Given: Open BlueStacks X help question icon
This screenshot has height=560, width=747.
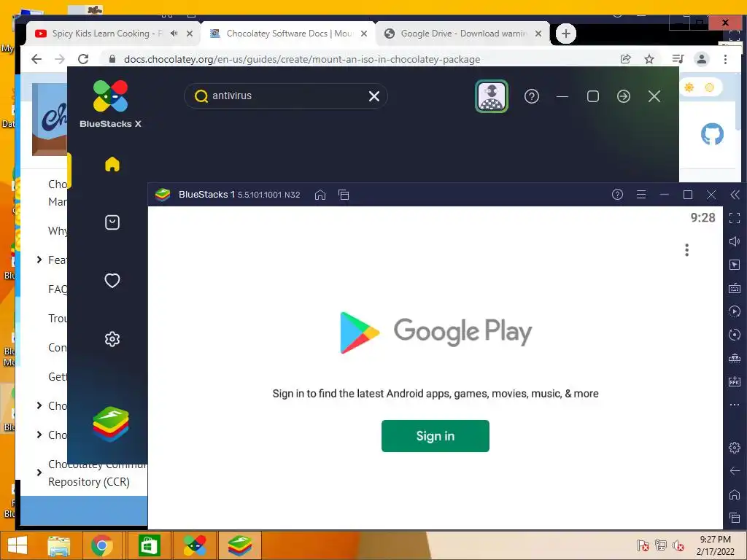Looking at the screenshot, I should coord(532,97).
